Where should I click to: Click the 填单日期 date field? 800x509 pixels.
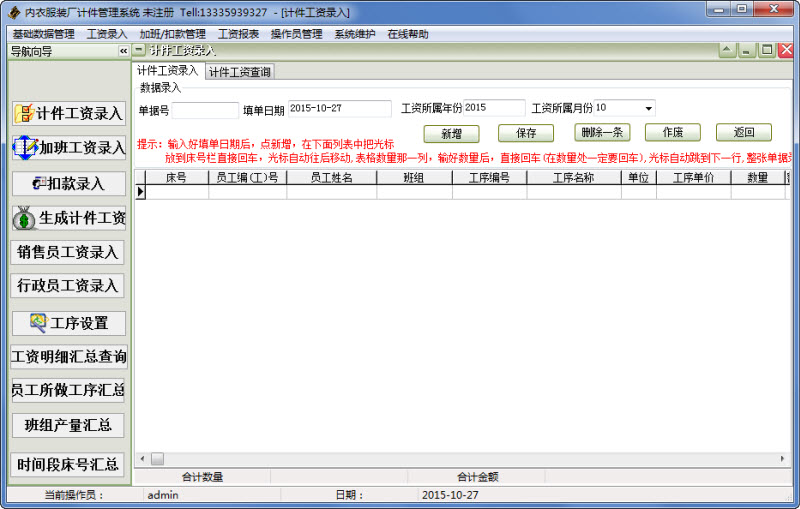point(340,109)
